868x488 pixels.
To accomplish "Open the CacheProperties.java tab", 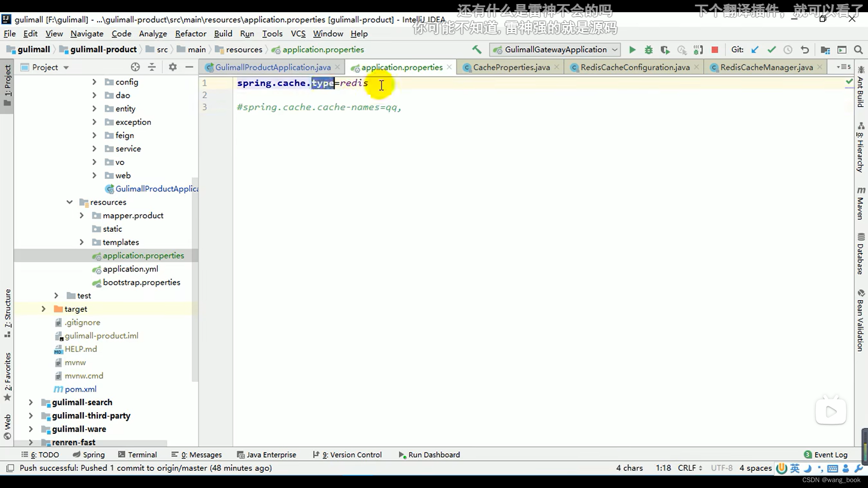I will [x=511, y=67].
